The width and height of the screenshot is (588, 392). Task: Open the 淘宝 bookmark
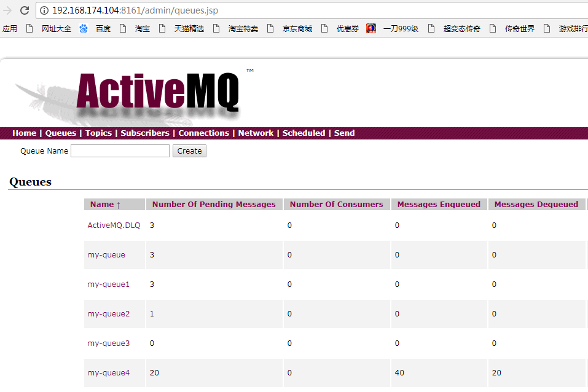coord(135,29)
